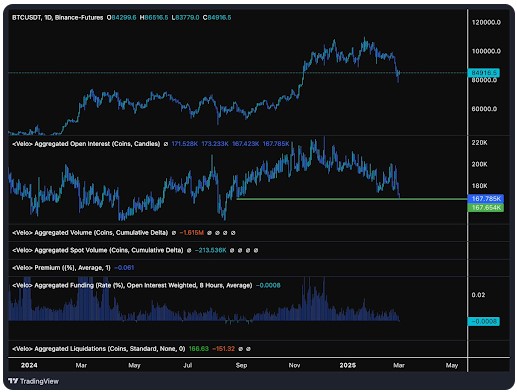517x392 pixels.
Task: Click the high value H86516.5
Action: [154, 17]
